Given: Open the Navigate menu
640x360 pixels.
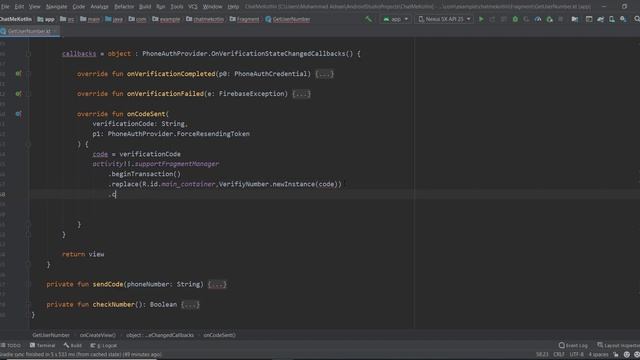Looking at the screenshot, I should pyautogui.click(x=56, y=7).
